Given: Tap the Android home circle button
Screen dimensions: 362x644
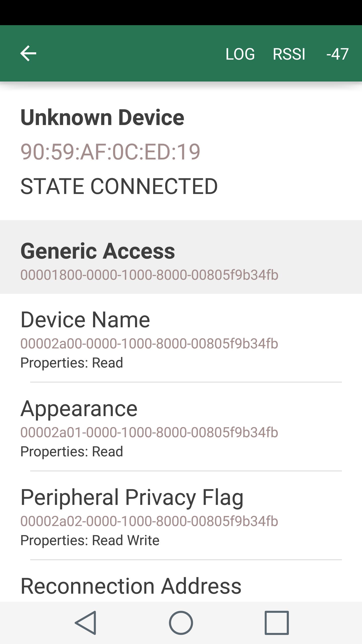Looking at the screenshot, I should 181,623.
